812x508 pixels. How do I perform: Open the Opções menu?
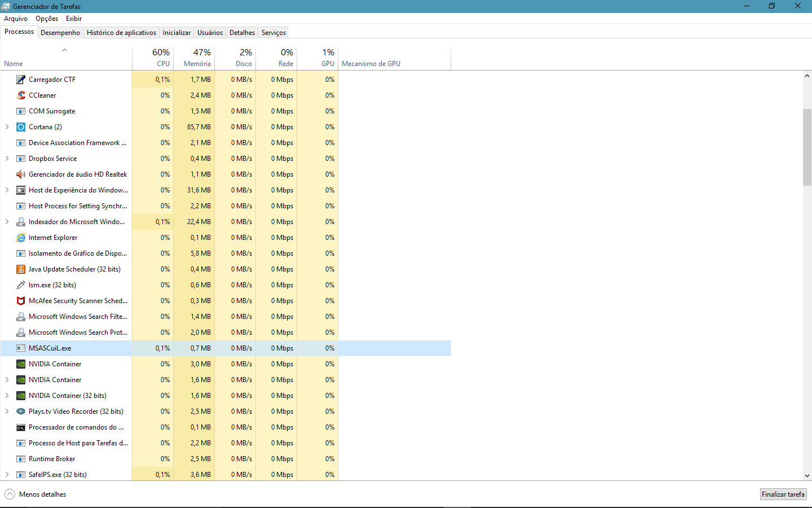(47, 19)
